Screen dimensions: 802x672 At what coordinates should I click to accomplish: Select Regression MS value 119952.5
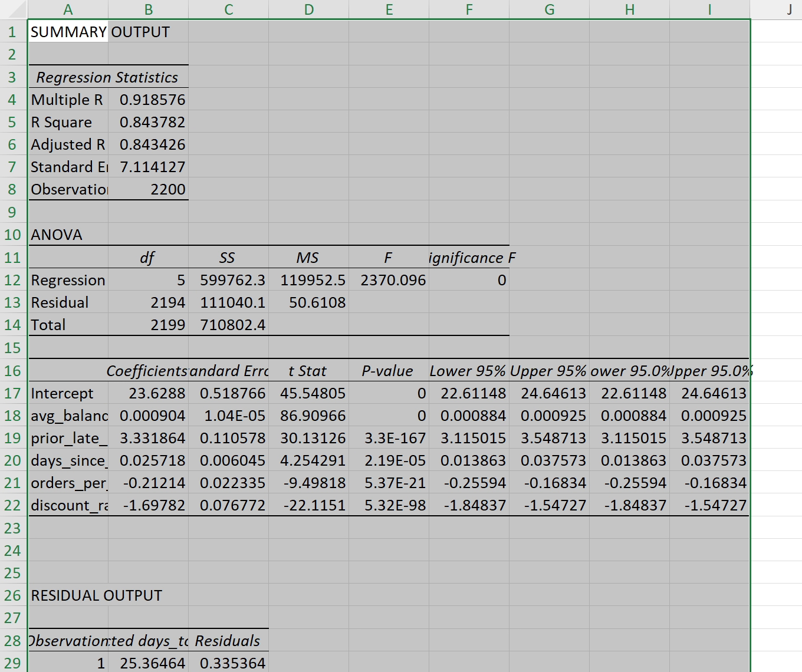coord(308,280)
